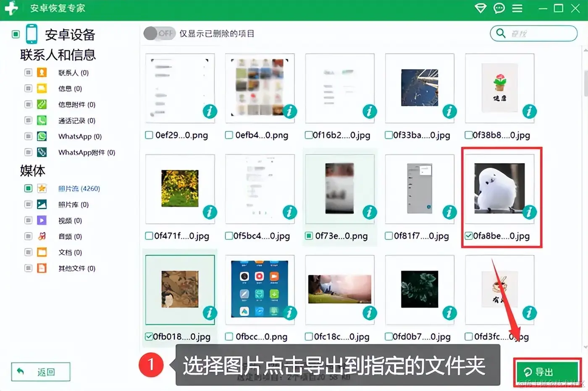Click the 信息 messages icon
Screen dimensions: 588x391
click(42, 89)
